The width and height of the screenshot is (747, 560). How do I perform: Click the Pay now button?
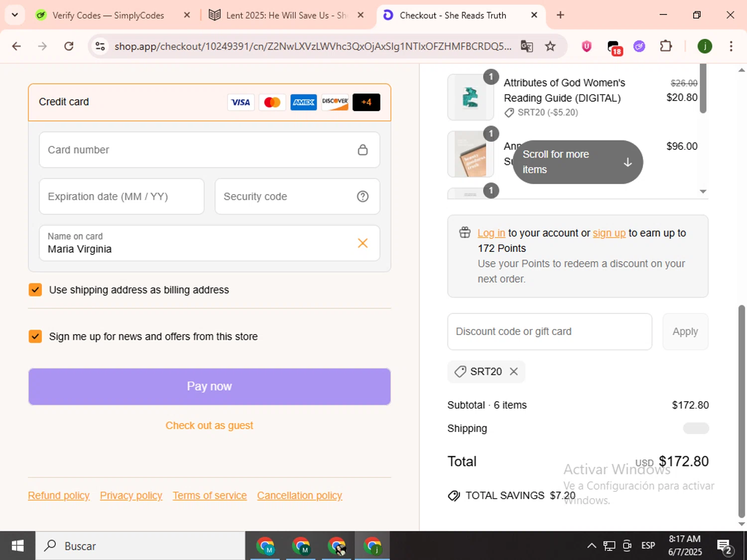pyautogui.click(x=210, y=387)
